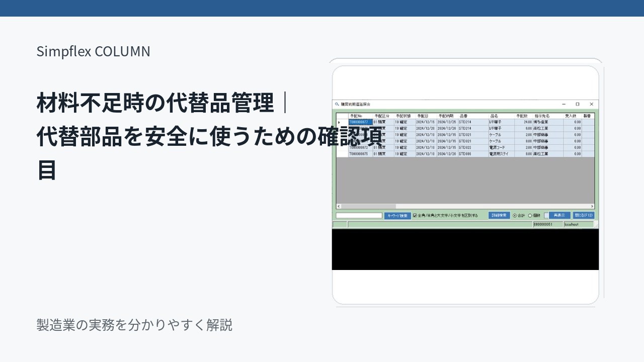The width and height of the screenshot is (644, 362).
Task: Click the 手配状態 column header
Action: (405, 116)
